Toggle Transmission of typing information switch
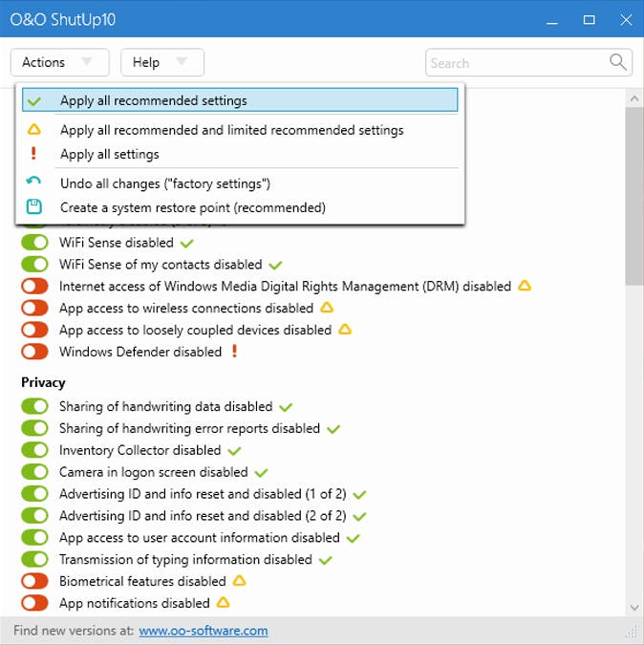Viewport: 644px width, 645px height. 35,559
